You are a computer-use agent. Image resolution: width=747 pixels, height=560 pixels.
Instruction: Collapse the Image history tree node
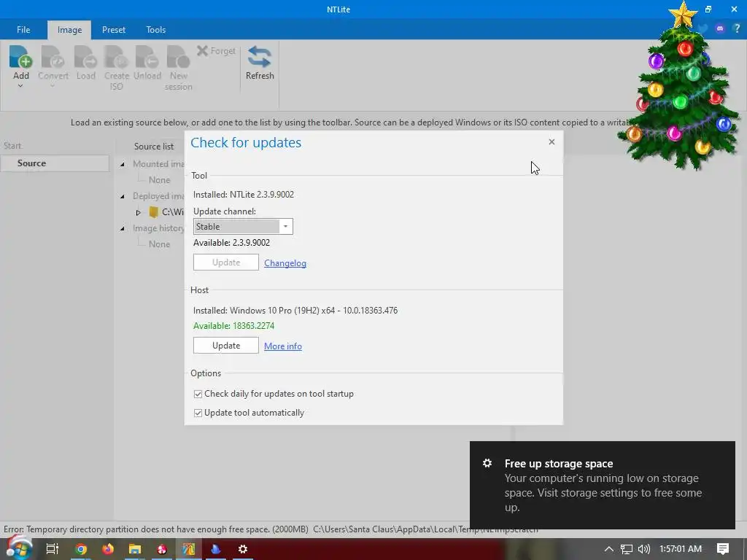coord(123,228)
